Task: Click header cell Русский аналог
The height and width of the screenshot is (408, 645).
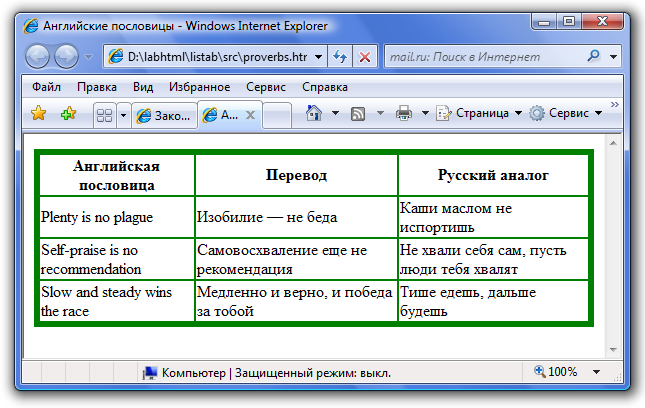Action: (493, 176)
